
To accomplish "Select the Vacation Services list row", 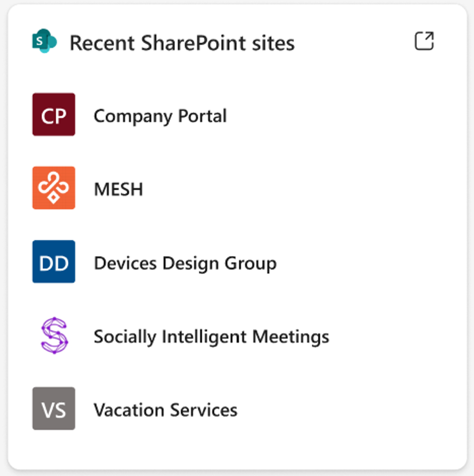I will (x=165, y=410).
